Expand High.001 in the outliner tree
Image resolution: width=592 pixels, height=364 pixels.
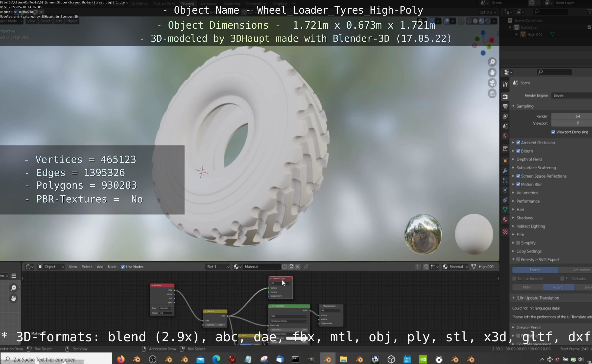tap(516, 34)
